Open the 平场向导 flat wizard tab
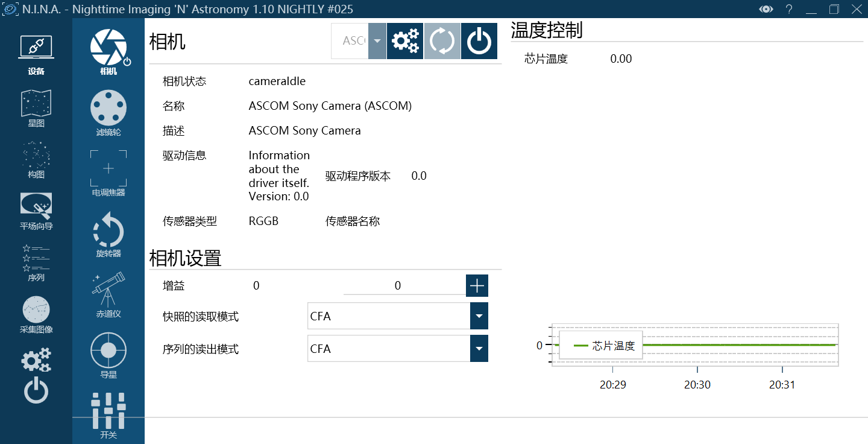 point(36,211)
